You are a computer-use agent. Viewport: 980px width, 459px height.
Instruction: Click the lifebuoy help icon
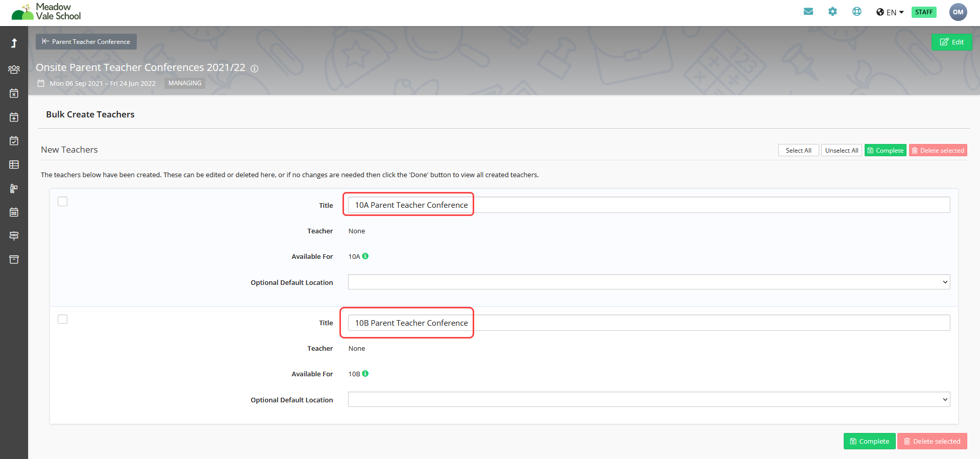856,12
